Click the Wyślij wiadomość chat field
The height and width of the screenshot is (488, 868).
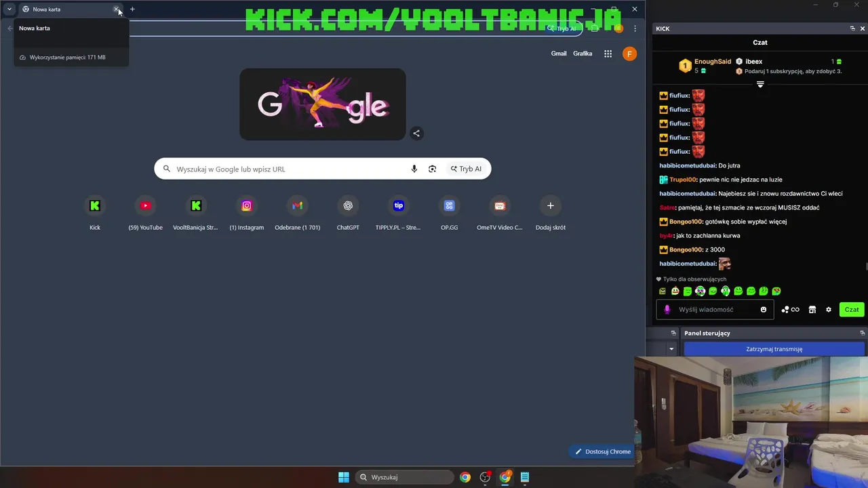click(x=715, y=310)
